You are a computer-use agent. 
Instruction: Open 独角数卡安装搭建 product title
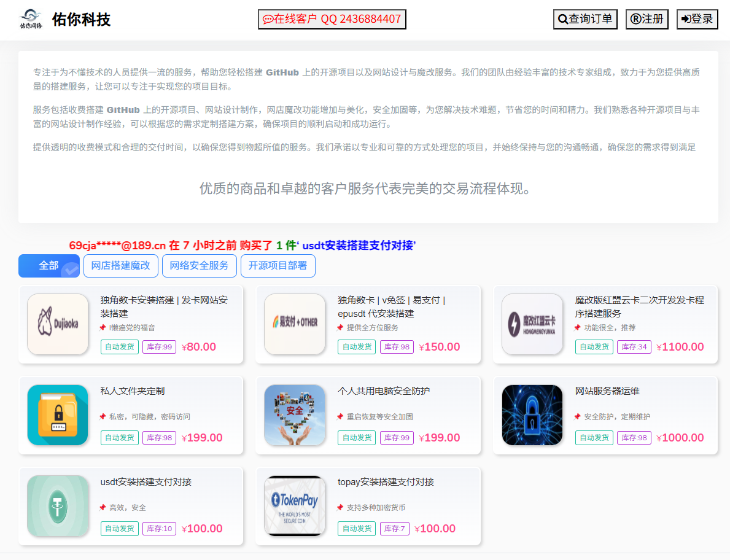pos(164,306)
